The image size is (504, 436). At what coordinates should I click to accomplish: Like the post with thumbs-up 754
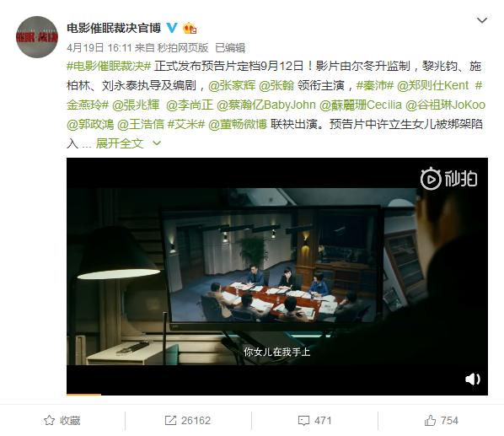tap(441, 420)
